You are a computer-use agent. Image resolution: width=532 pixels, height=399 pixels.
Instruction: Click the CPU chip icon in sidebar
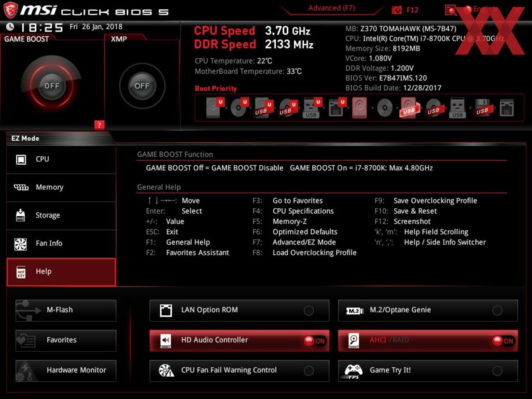[21, 159]
